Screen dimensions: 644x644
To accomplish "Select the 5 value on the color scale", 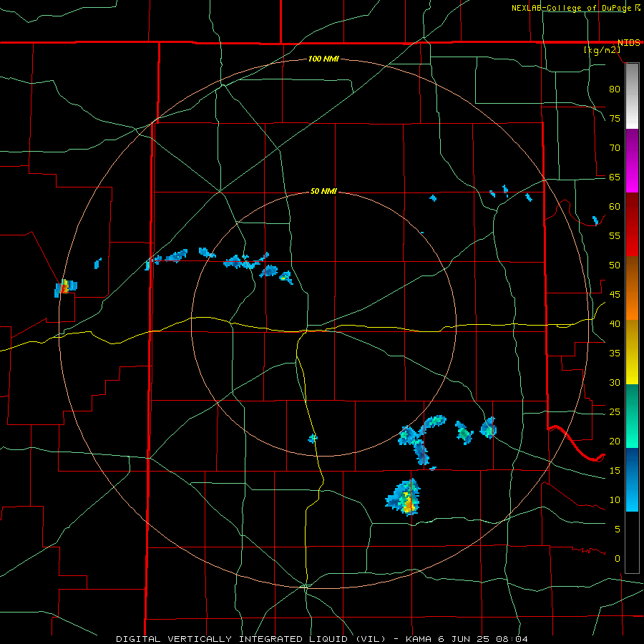I will pos(618,529).
